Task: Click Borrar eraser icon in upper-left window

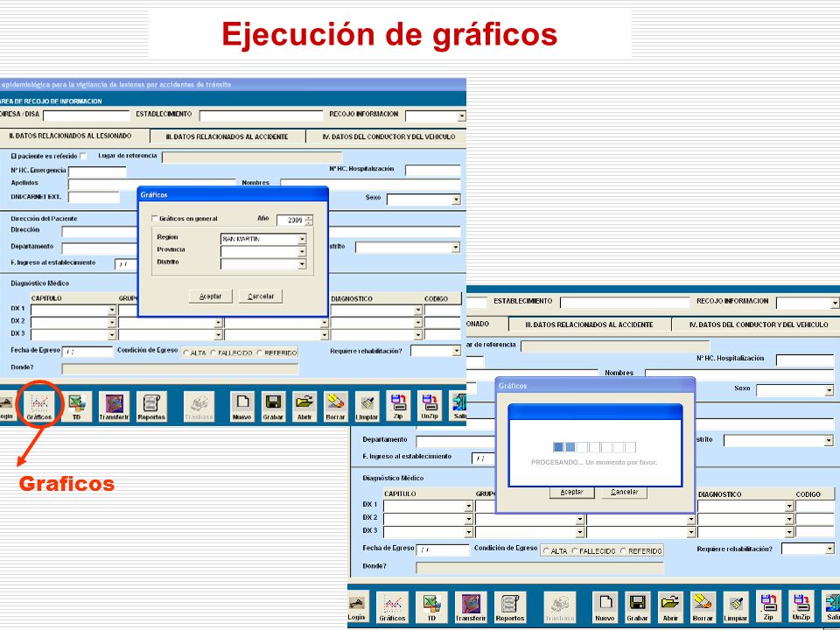Action: tap(335, 406)
